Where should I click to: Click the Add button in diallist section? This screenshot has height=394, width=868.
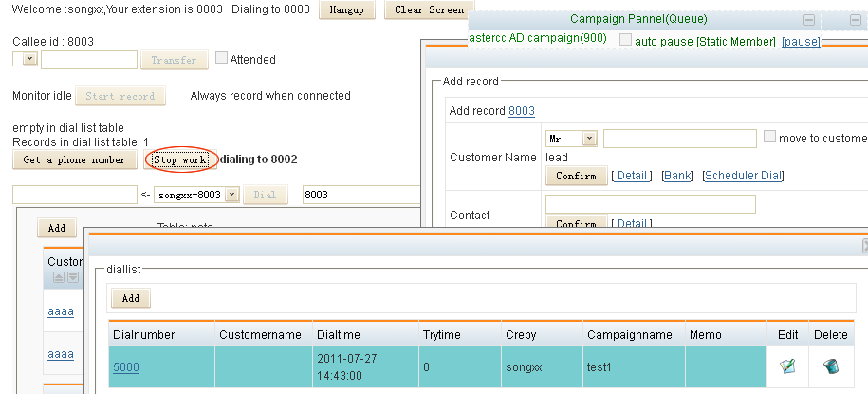pos(130,298)
